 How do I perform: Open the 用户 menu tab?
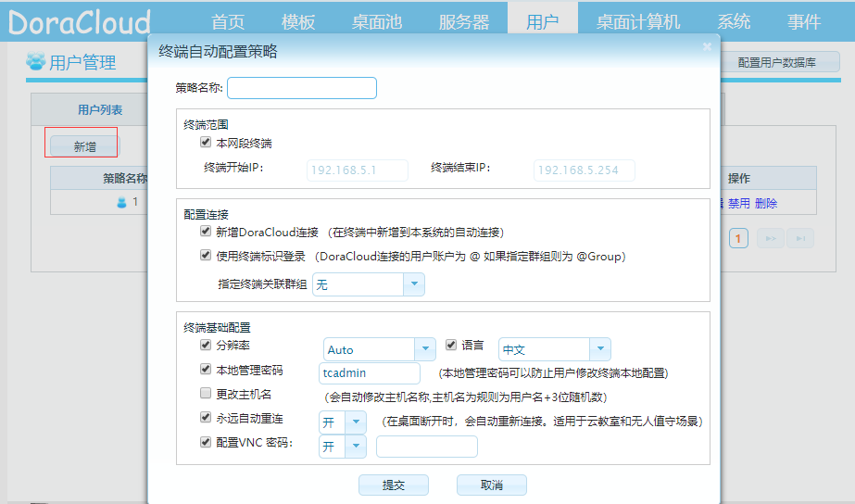543,20
